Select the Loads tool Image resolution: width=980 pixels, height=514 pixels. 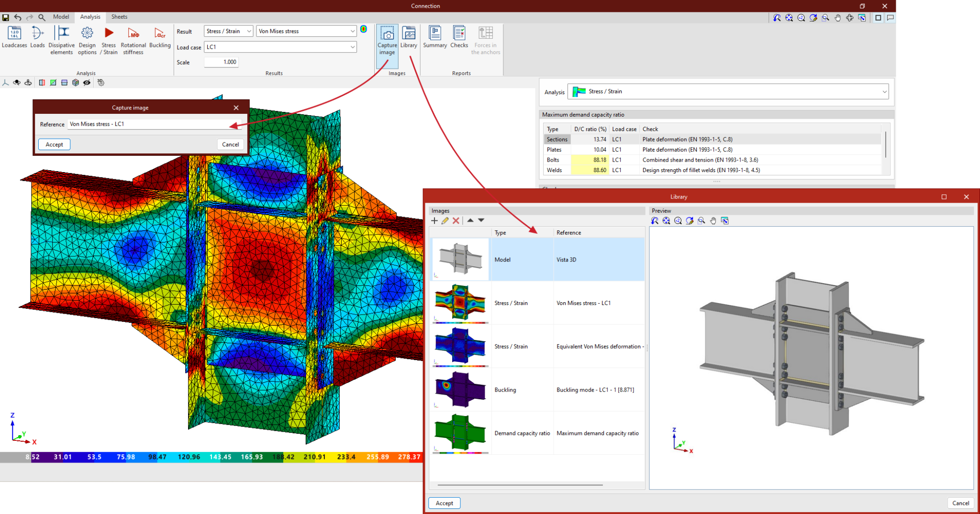[37, 40]
